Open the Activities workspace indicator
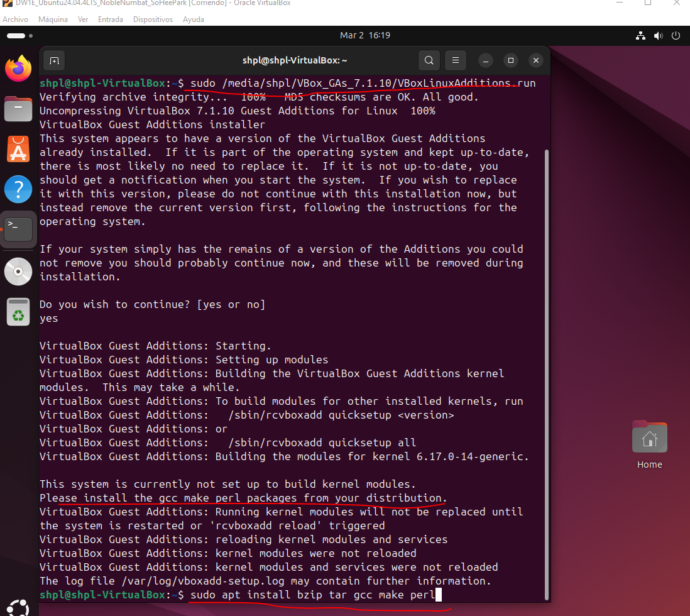Image resolution: width=690 pixels, height=616 pixels. 20,36
